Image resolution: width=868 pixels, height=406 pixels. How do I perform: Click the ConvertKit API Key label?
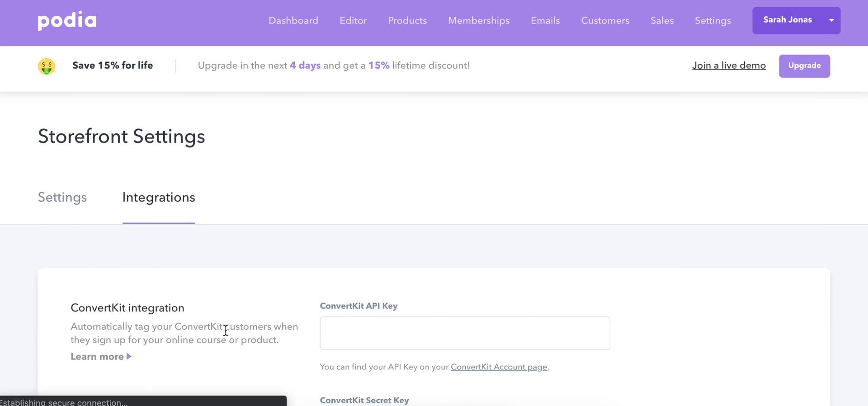click(x=359, y=306)
